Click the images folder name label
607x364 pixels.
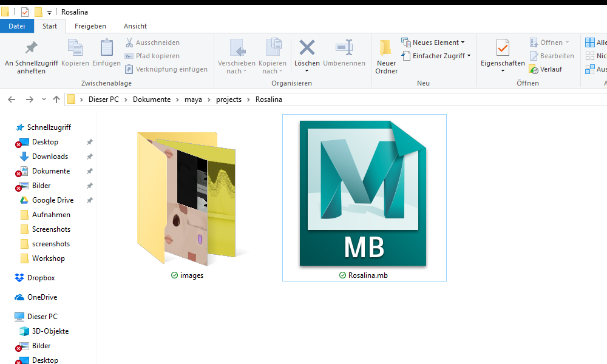pos(192,275)
